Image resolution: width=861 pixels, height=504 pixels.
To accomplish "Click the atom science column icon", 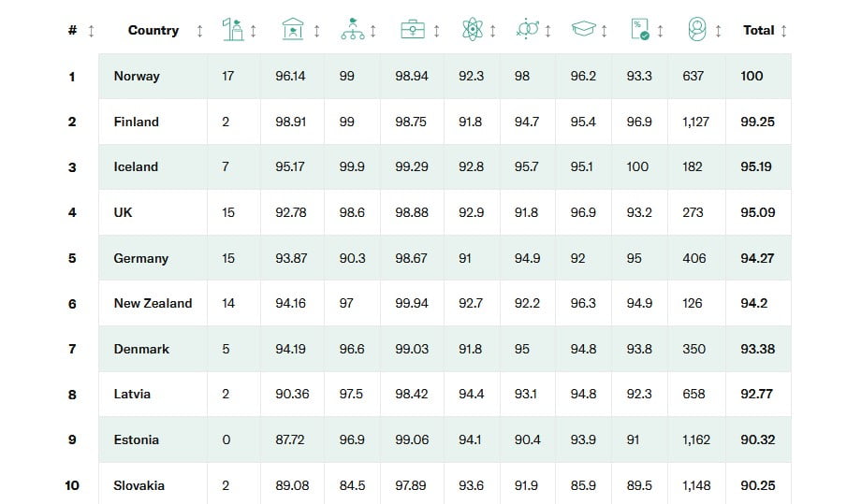I will pyautogui.click(x=474, y=30).
